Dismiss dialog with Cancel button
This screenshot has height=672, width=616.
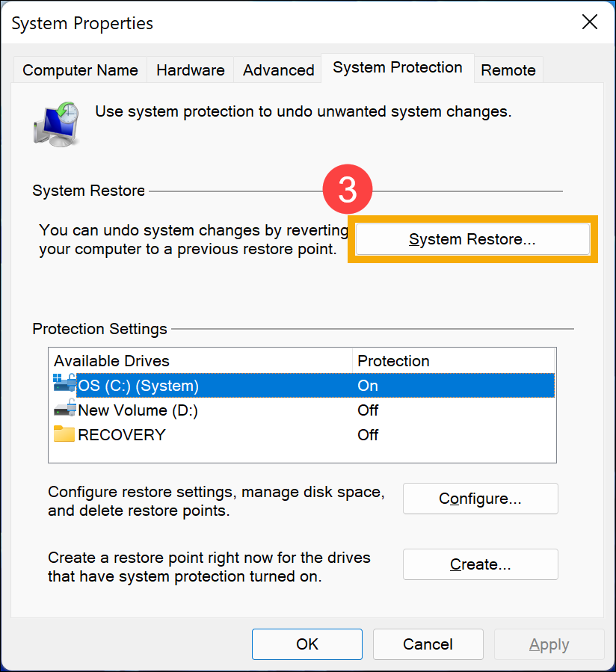pyautogui.click(x=428, y=644)
